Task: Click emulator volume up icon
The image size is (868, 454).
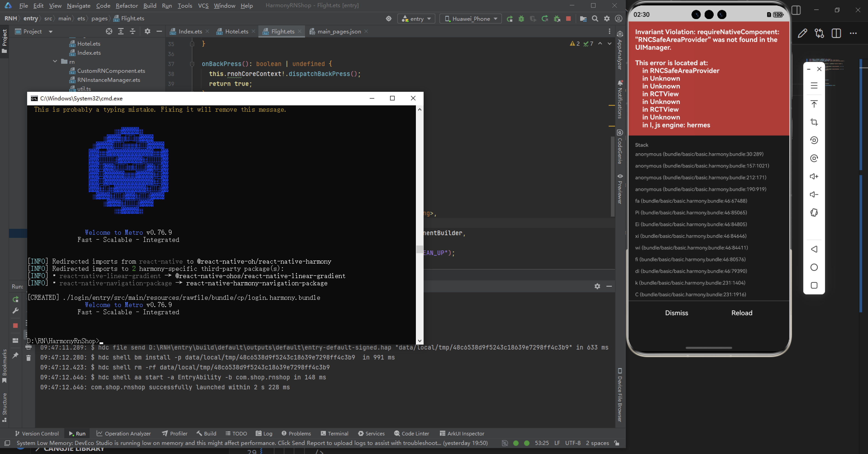Action: pyautogui.click(x=814, y=177)
